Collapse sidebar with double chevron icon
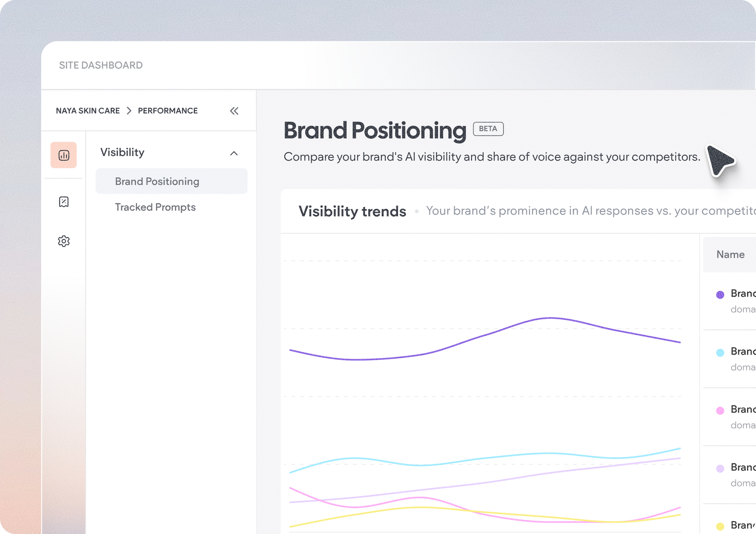This screenshot has height=534, width=756. [x=234, y=111]
